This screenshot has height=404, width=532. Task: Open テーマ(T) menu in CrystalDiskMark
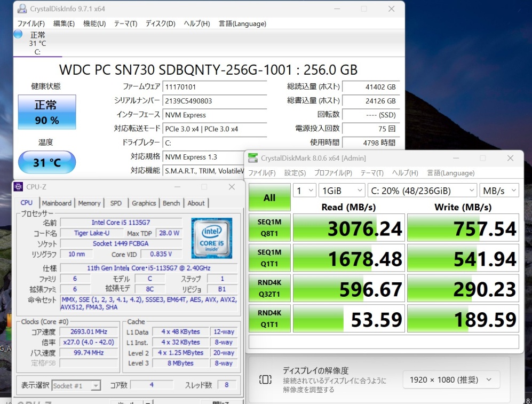point(372,173)
